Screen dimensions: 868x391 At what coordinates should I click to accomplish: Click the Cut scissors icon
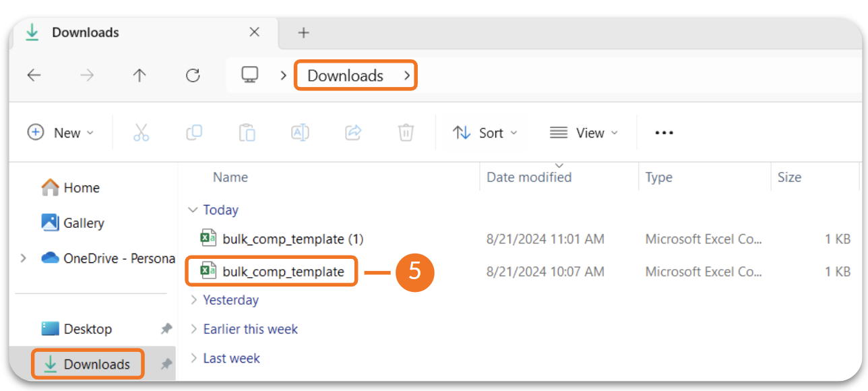pyautogui.click(x=141, y=133)
